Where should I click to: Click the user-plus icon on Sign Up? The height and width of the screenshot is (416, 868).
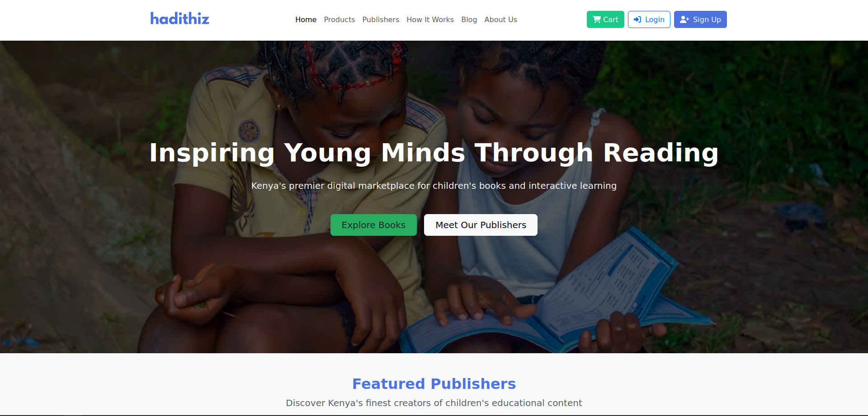click(x=684, y=19)
